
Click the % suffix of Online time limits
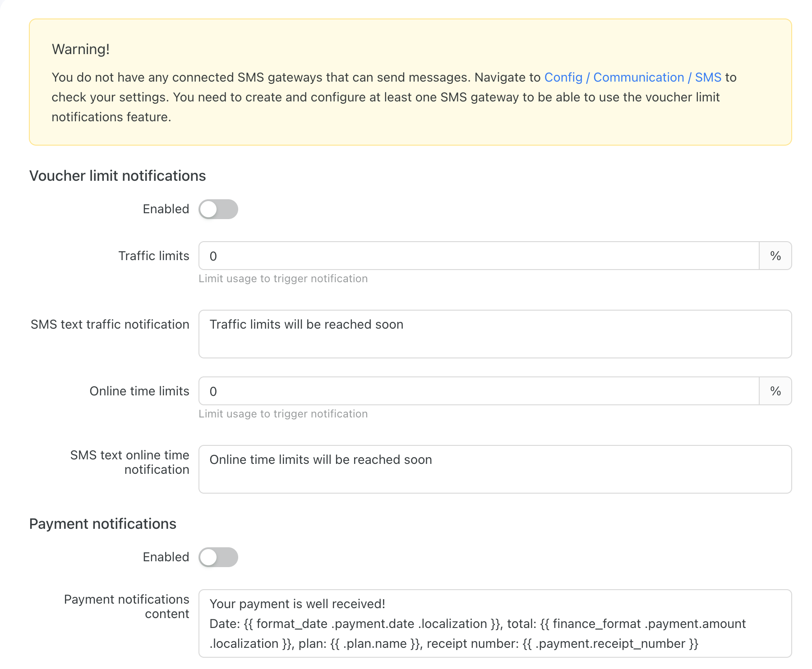point(775,391)
